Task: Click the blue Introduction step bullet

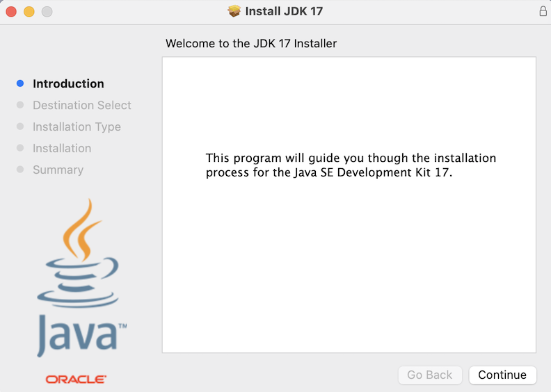Action: (x=20, y=83)
